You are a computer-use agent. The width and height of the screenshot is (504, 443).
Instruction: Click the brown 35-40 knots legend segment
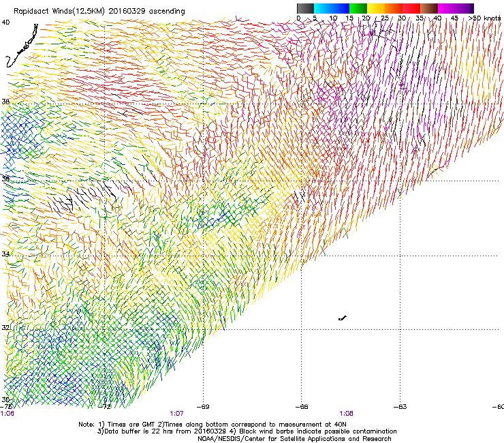coord(429,8)
